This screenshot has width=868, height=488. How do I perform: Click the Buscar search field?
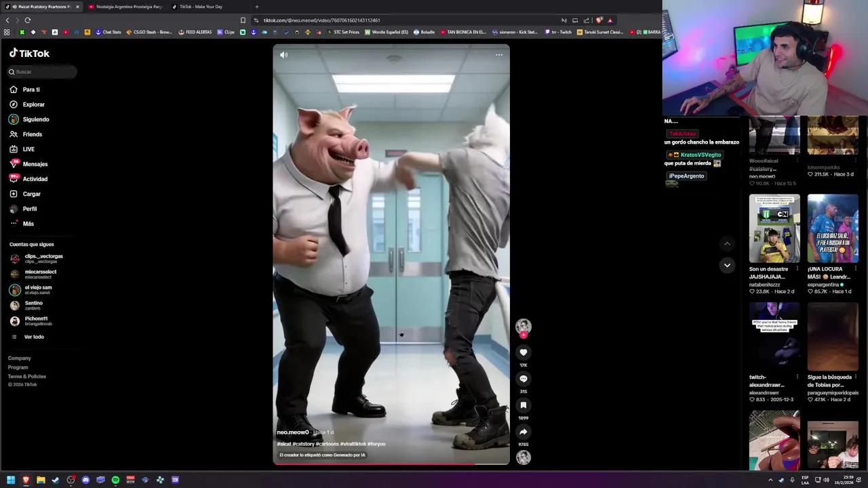tap(42, 72)
